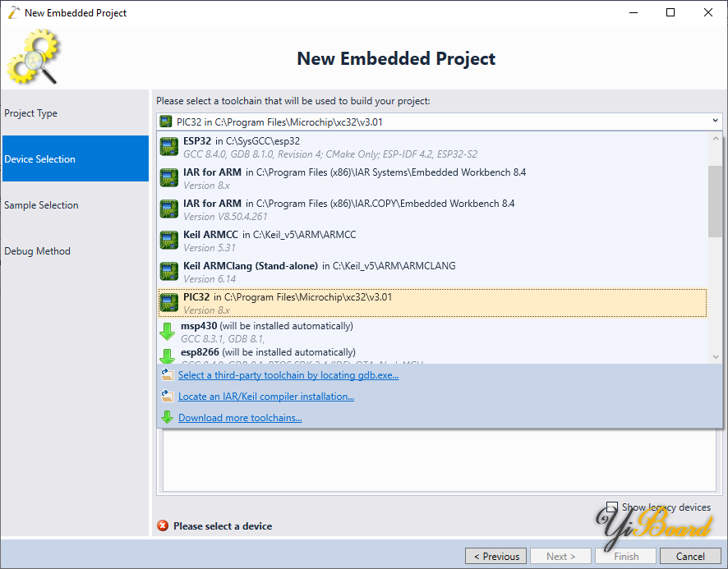This screenshot has width=728, height=569.
Task: Click toolchain list scrollbar down arrow
Action: pyautogui.click(x=716, y=357)
